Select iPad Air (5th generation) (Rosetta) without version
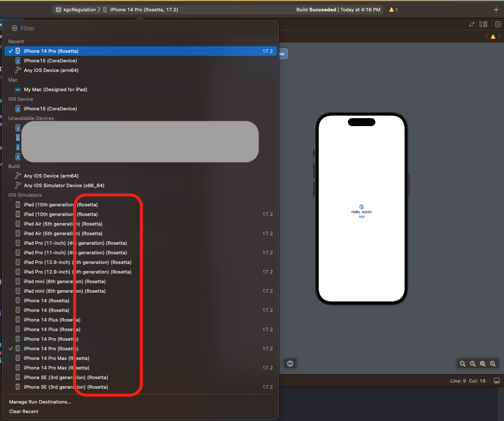Image resolution: width=504 pixels, height=421 pixels. click(140, 224)
